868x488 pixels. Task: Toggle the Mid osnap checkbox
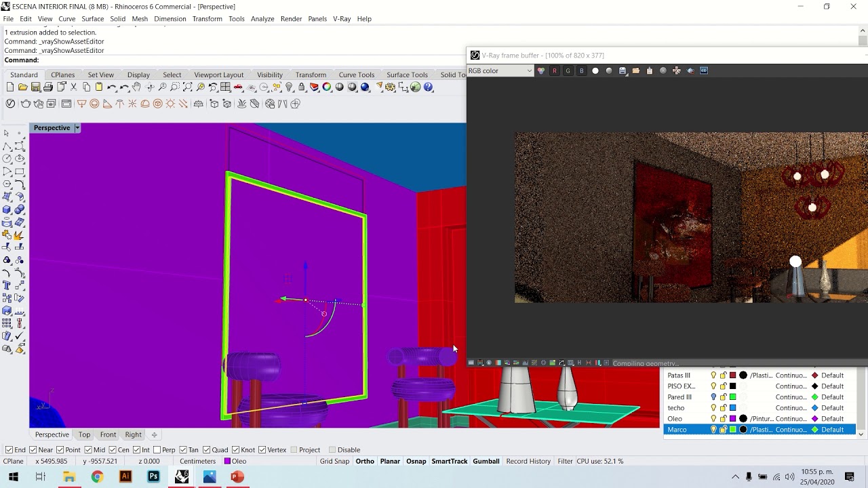click(88, 450)
